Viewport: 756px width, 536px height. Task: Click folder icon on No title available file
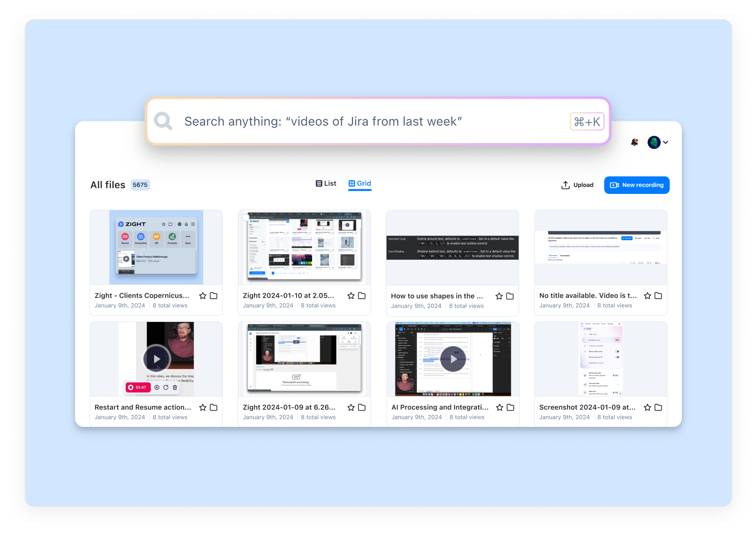(x=659, y=296)
